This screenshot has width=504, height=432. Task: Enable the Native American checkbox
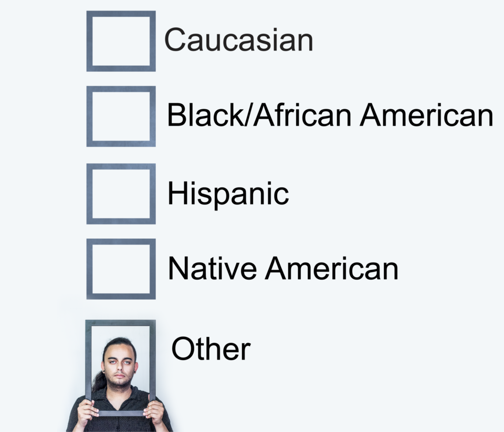121,269
